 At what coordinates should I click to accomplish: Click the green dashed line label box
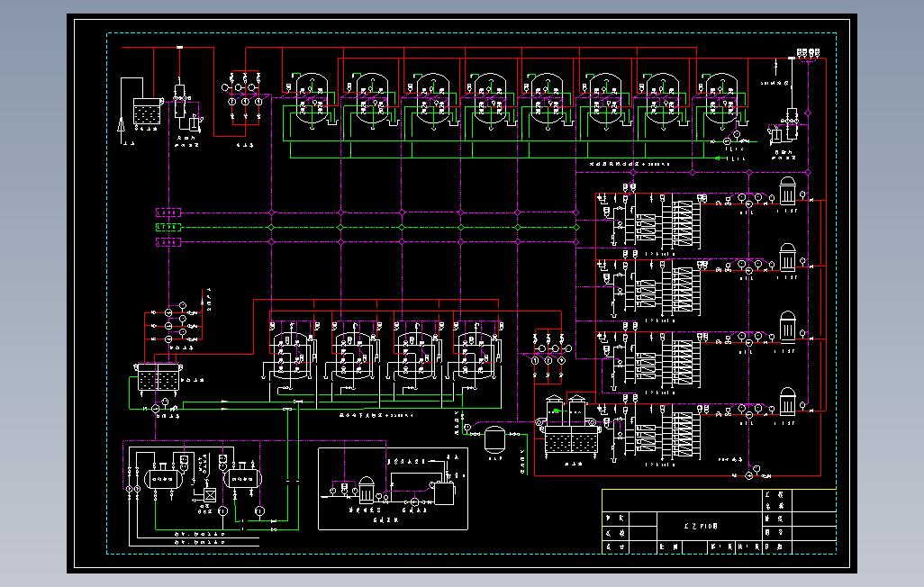pyautogui.click(x=168, y=227)
